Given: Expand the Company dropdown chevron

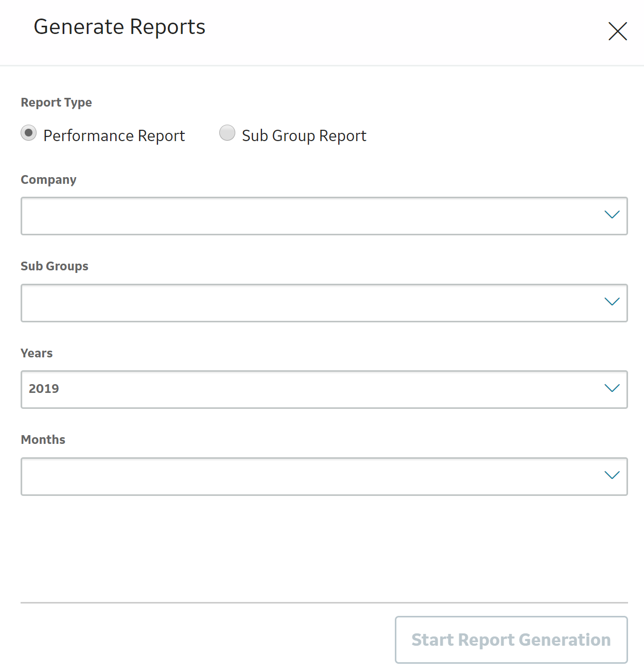Looking at the screenshot, I should [612, 215].
